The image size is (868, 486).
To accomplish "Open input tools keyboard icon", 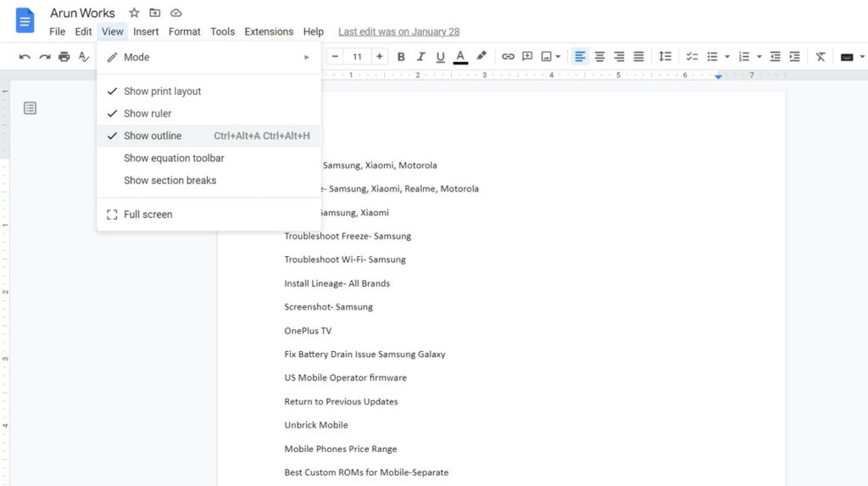I will (847, 57).
